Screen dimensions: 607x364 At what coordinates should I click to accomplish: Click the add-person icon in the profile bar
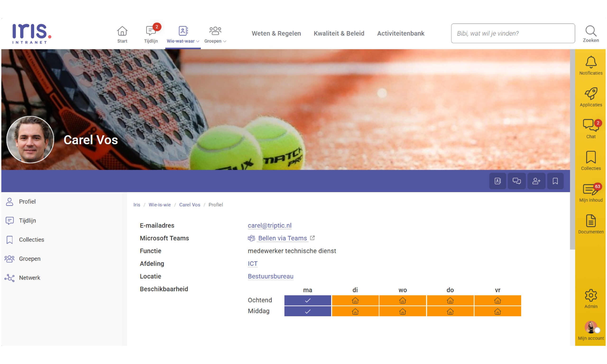tap(536, 181)
